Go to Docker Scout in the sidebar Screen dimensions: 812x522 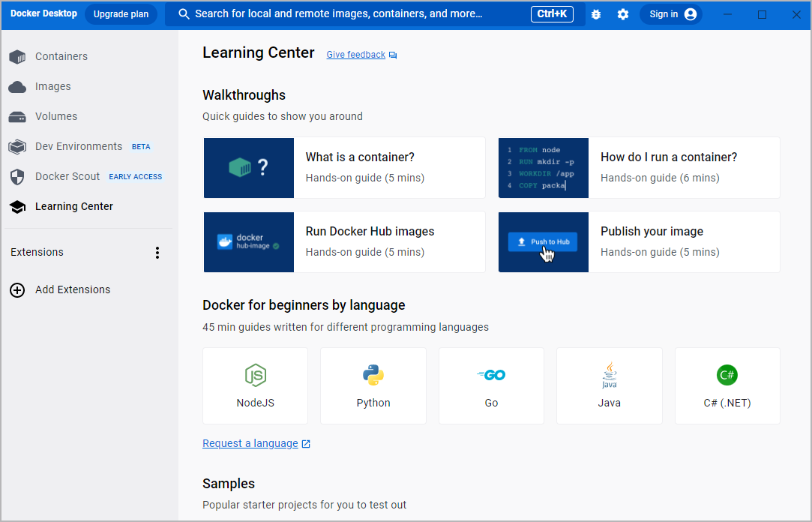[67, 176]
